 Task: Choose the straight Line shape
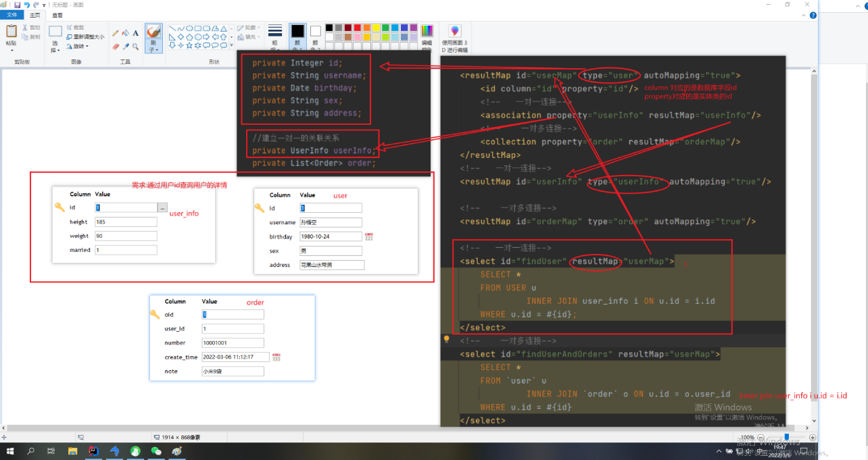pyautogui.click(x=172, y=28)
